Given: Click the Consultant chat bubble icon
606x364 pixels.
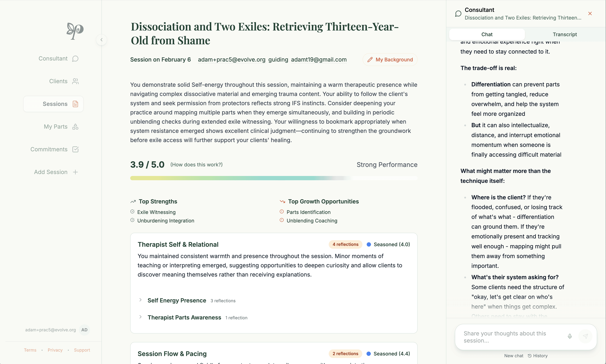Looking at the screenshot, I should pos(75,59).
